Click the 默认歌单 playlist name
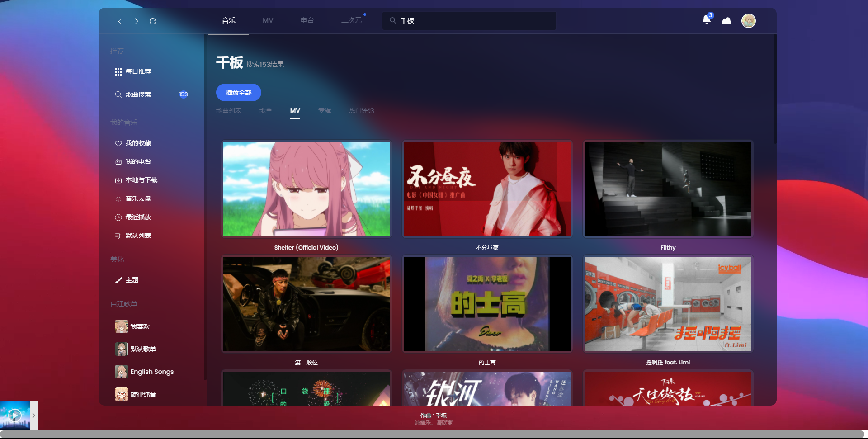This screenshot has height=439, width=868. [143, 349]
